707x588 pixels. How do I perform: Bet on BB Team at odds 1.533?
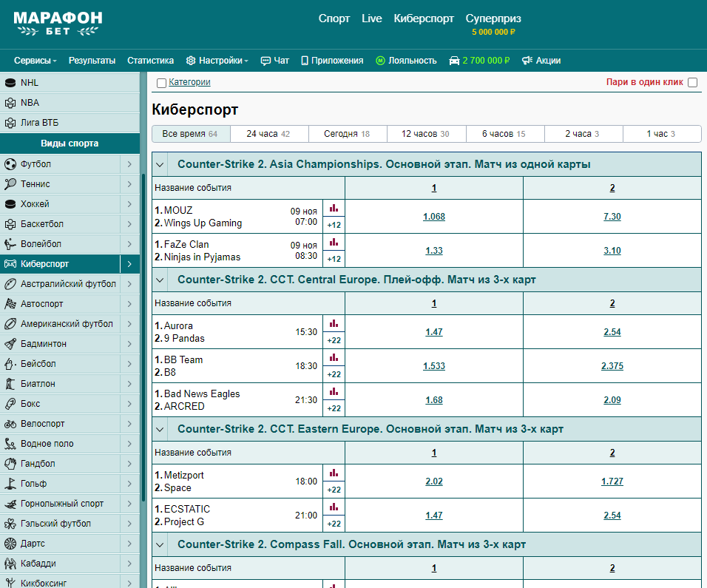click(434, 366)
